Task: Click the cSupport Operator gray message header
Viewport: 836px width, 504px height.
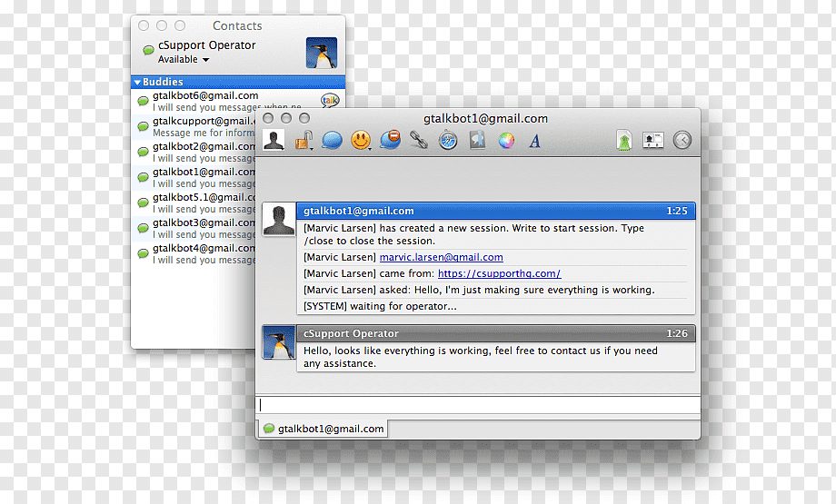Action: click(x=496, y=333)
